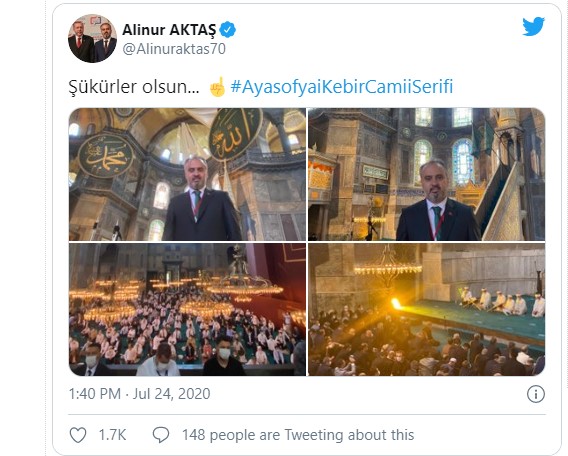Open replies via speech bubble icon
This screenshot has height=456, width=568.
point(161,435)
